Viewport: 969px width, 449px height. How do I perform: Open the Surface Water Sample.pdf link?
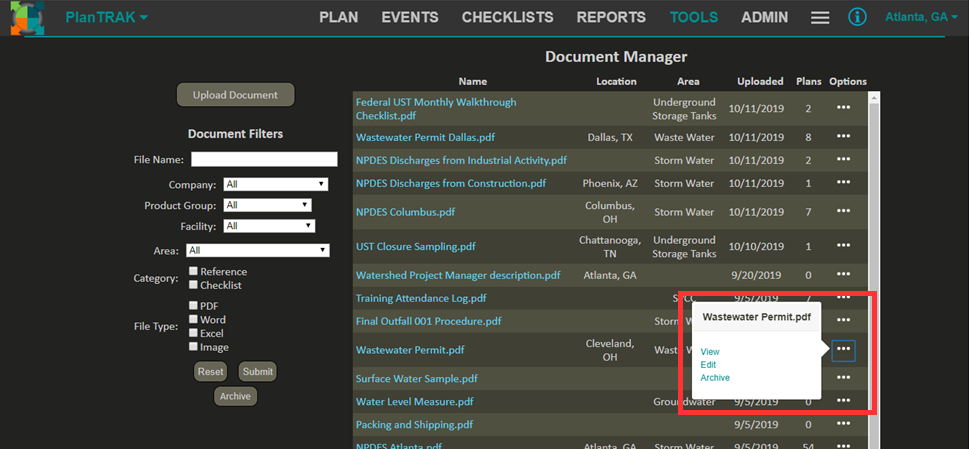coord(417,378)
